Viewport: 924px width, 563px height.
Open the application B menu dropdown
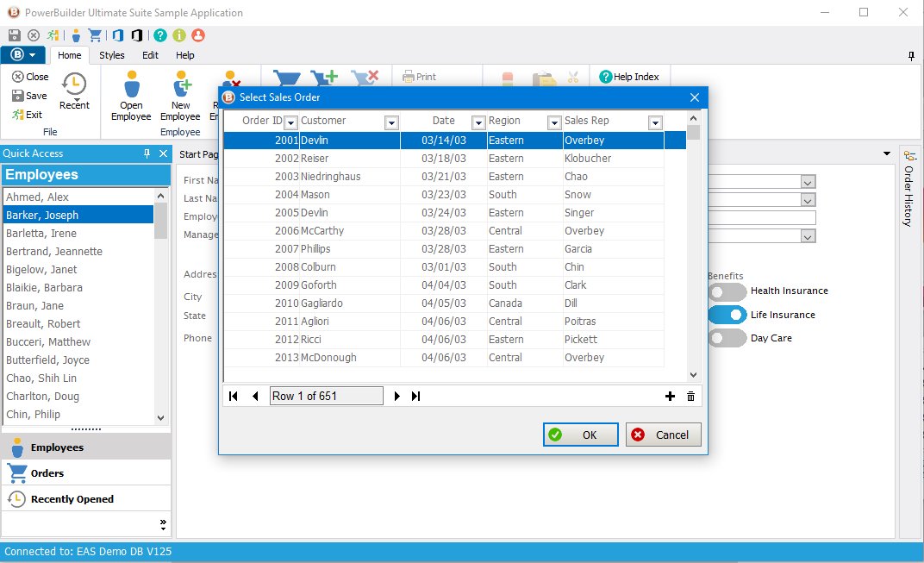click(x=23, y=55)
